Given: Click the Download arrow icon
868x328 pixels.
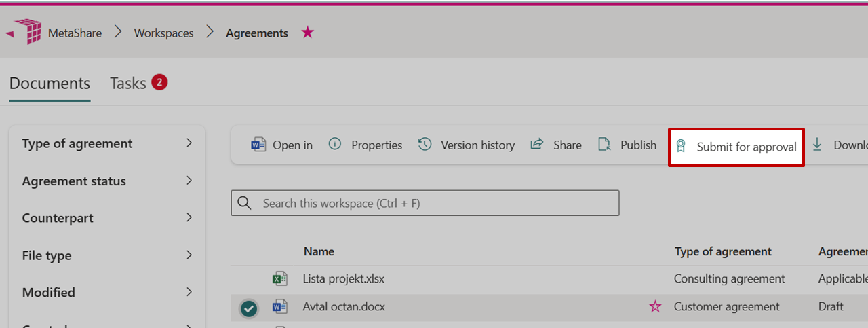Looking at the screenshot, I should (817, 145).
